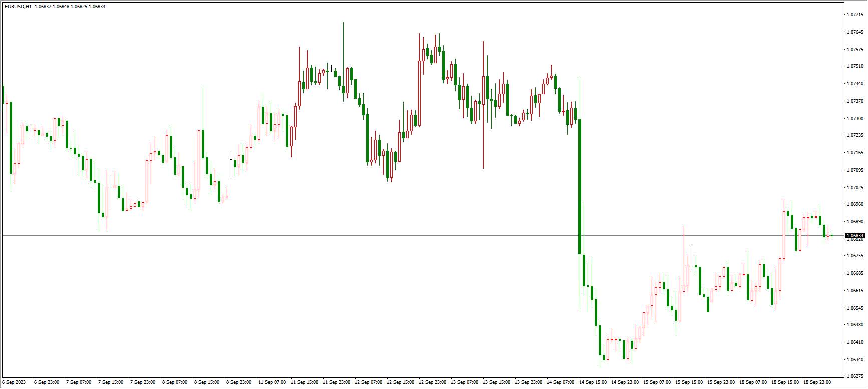Click the tall green candle above 14 Sep 15:00
Image resolution: width=868 pixels, height=389 pixels.
(580, 186)
